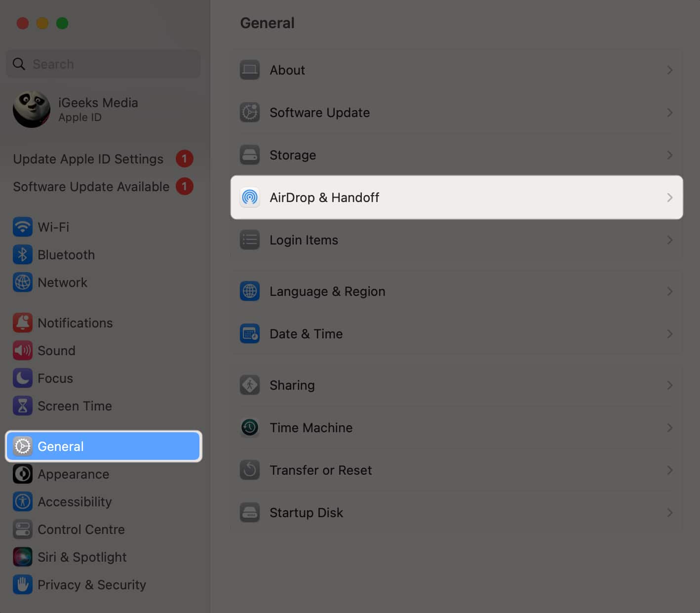Expand Sharing using its chevron
This screenshot has height=613, width=700.
[670, 385]
